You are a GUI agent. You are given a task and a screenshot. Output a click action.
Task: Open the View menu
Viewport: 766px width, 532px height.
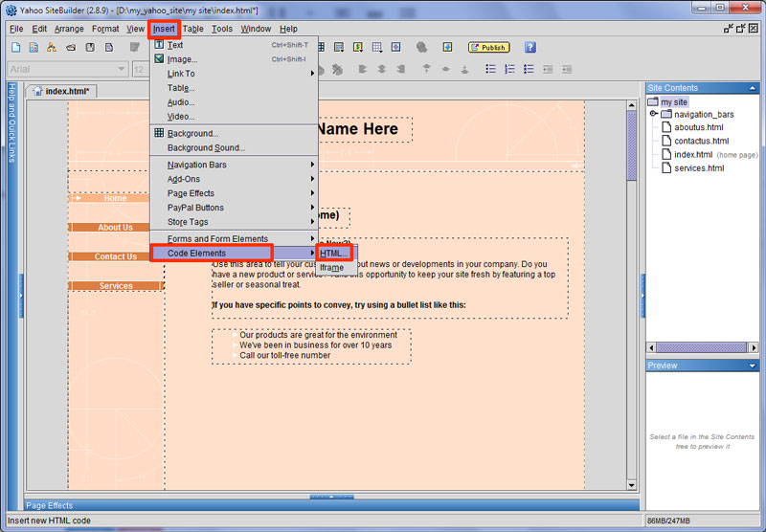(135, 29)
